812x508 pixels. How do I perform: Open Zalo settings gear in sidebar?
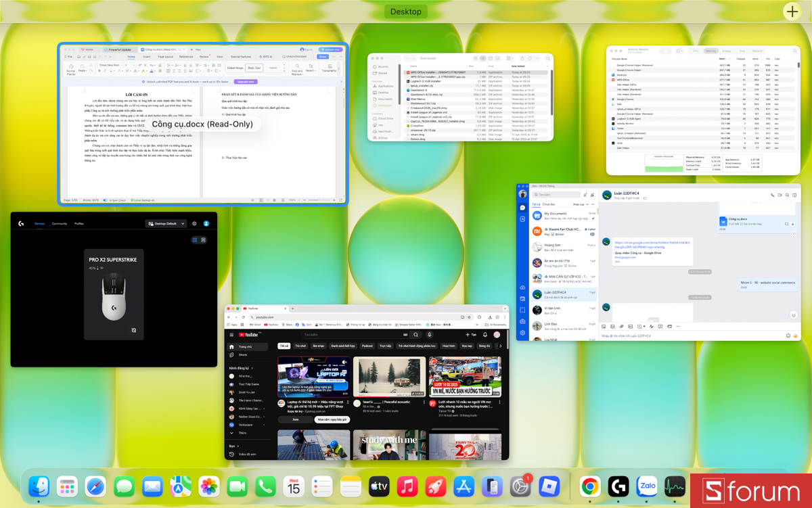pos(522,333)
